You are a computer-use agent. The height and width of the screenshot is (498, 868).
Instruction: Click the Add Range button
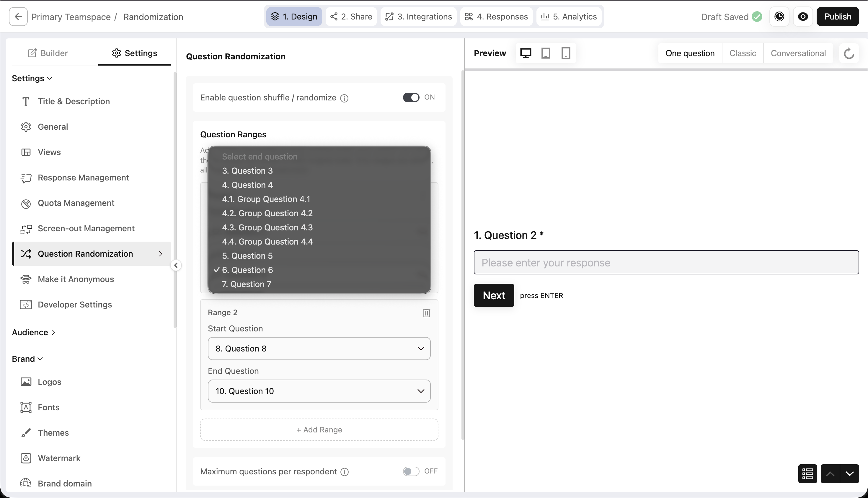tap(319, 429)
